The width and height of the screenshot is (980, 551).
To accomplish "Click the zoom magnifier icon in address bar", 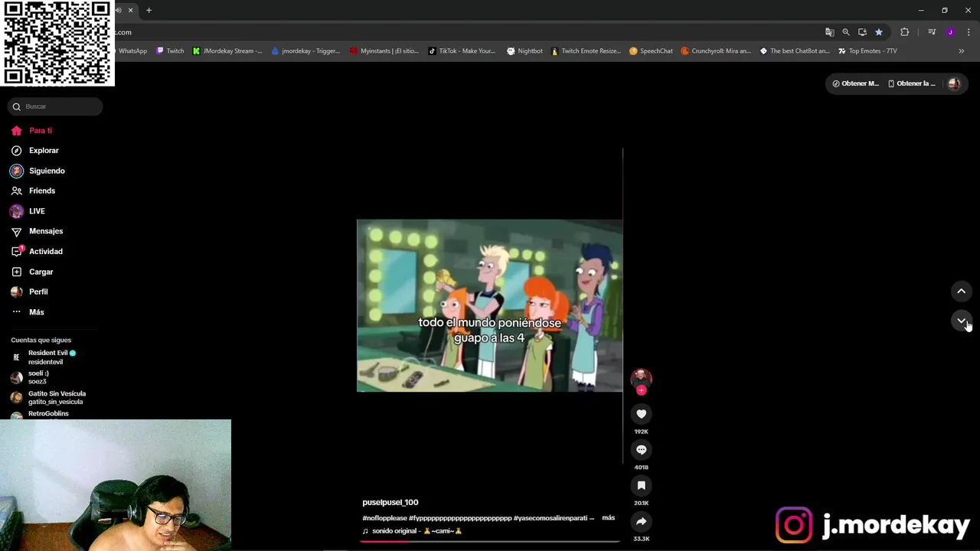I will (x=846, y=32).
